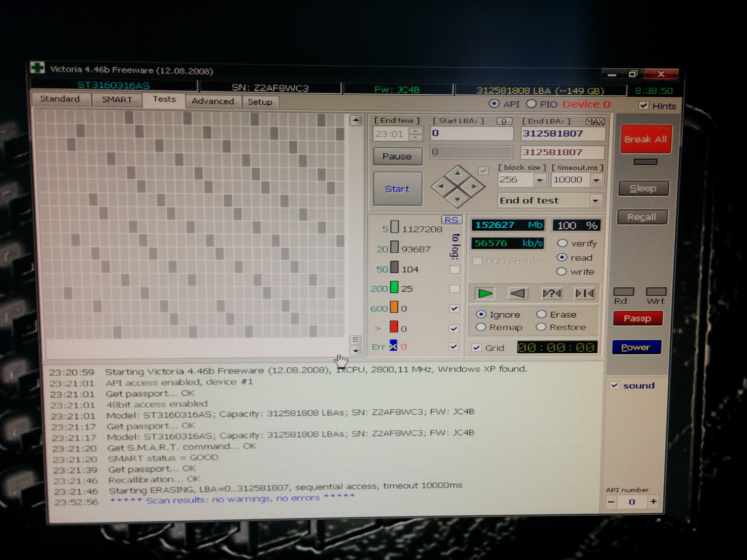Select the verify radio option

point(562,243)
